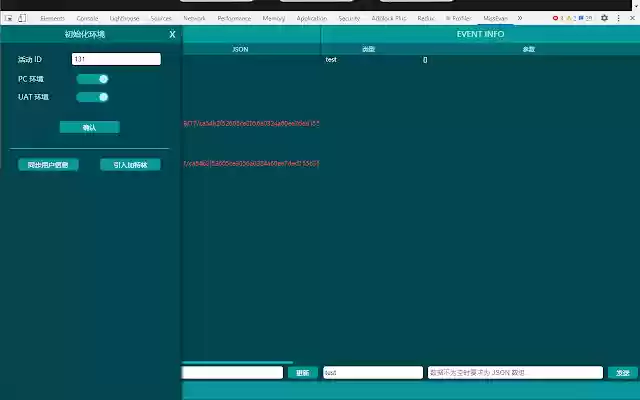The width and height of the screenshot is (640, 400).
Task: Click the blue issues count indicator
Action: tap(585, 18)
